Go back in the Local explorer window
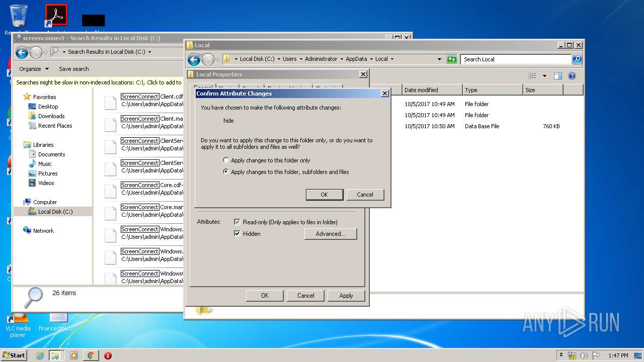Screen dimensions: 644x362 194,60
